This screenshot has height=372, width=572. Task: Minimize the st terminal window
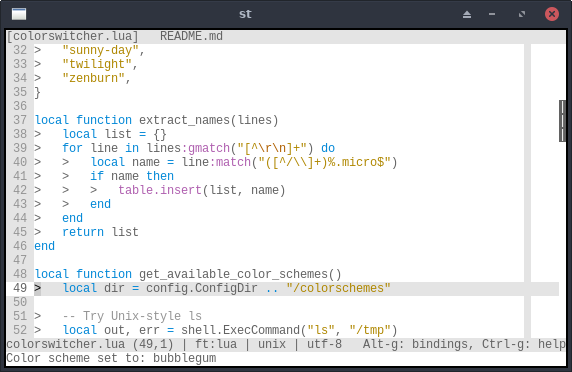click(x=492, y=14)
